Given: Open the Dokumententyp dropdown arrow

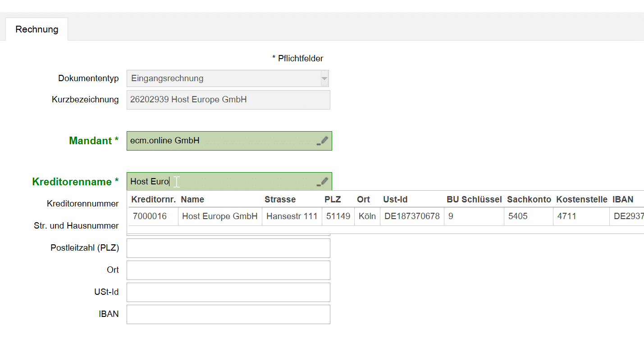Looking at the screenshot, I should coord(324,78).
